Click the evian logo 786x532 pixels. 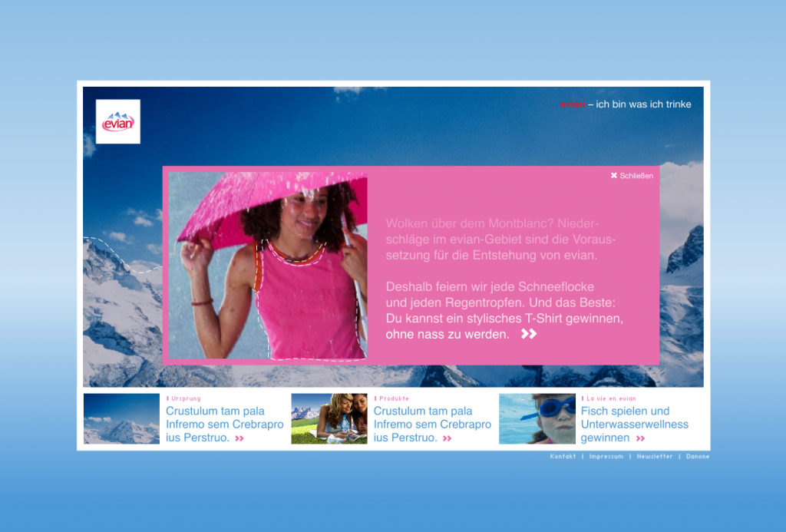click(117, 121)
